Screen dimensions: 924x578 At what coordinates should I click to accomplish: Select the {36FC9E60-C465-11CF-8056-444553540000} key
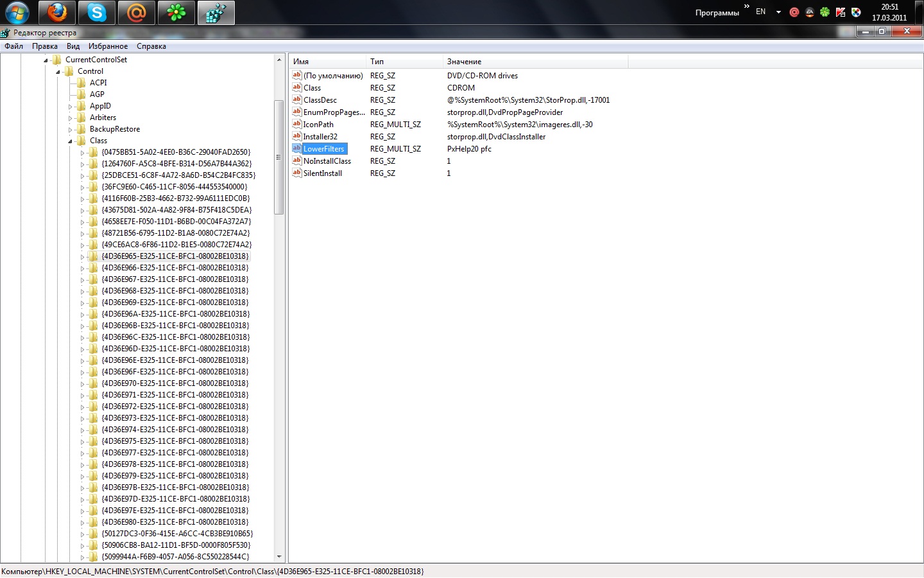click(175, 187)
